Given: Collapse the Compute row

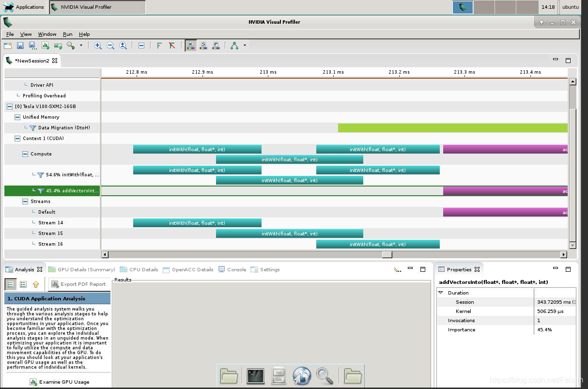Looking at the screenshot, I should (x=25, y=154).
